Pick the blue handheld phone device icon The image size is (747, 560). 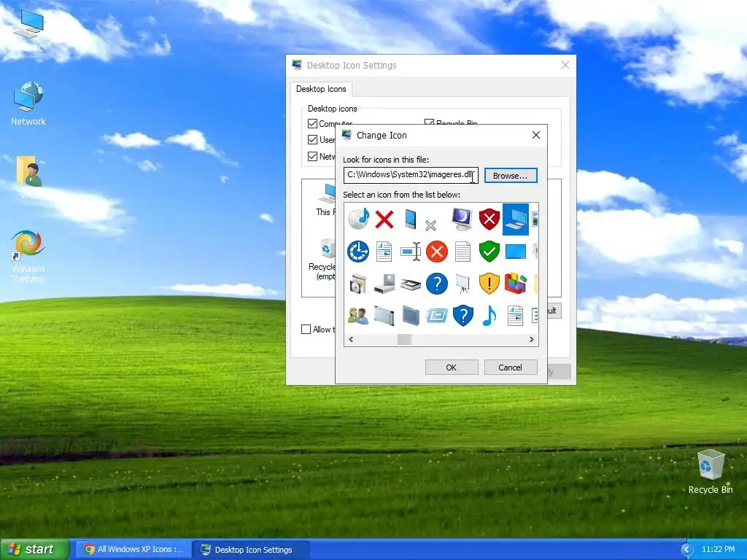point(410,219)
